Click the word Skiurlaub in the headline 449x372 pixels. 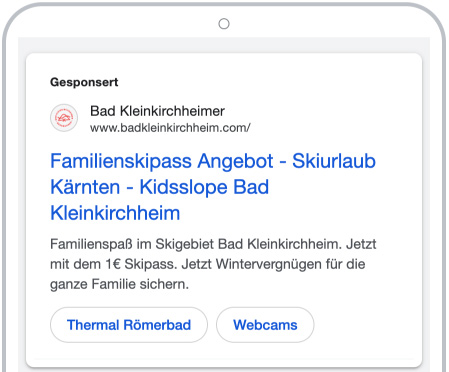click(x=334, y=161)
